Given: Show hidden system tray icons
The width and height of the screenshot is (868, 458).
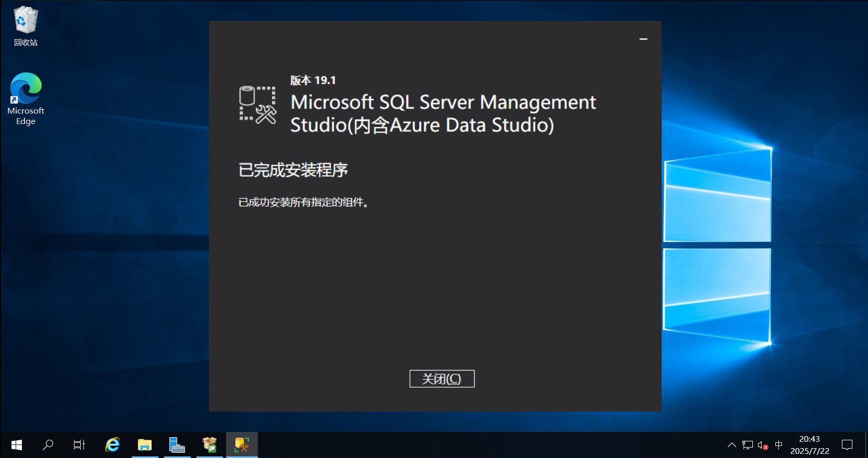Looking at the screenshot, I should click(x=732, y=445).
